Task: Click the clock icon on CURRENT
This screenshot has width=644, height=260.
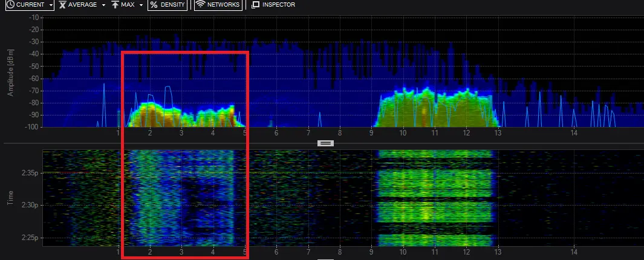Action: click(11, 4)
